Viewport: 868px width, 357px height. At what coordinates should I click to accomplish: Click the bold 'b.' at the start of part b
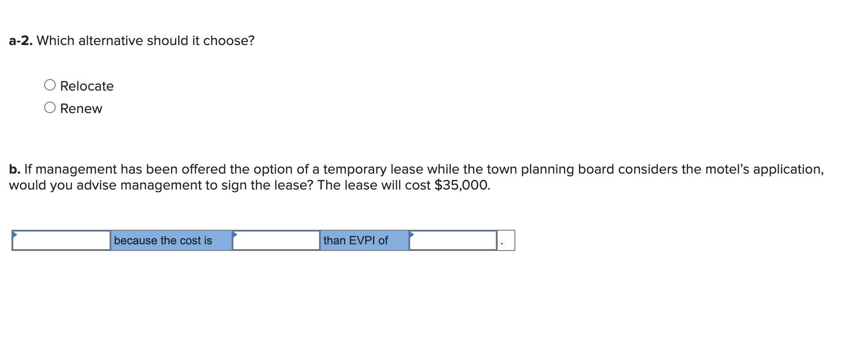tap(15, 169)
